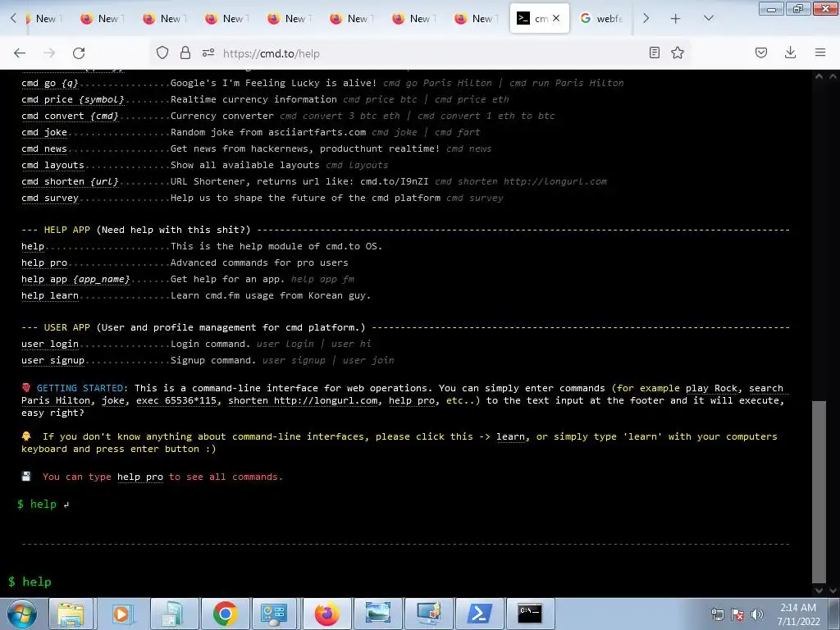Open the PowerShell taskbar icon
Screen dimensions: 840x630
tap(479, 614)
